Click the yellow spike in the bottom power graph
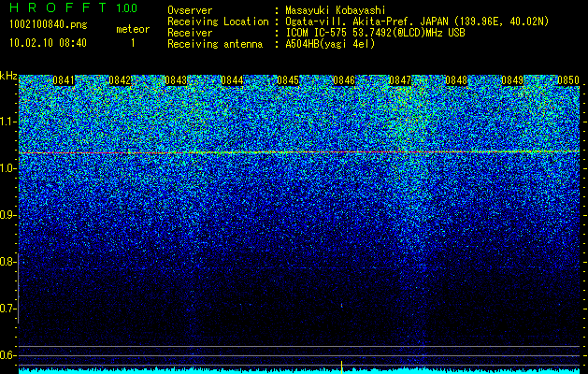This screenshot has width=588, height=374. tap(341, 367)
